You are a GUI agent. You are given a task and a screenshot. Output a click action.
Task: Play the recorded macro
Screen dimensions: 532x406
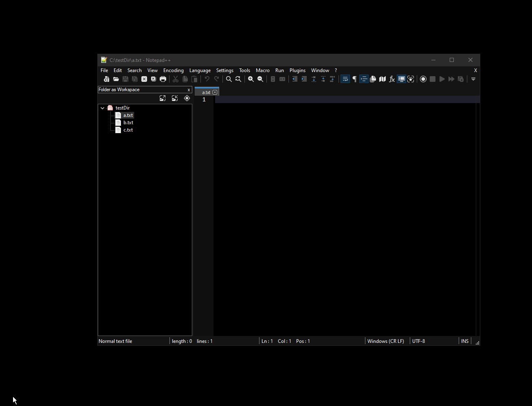[x=442, y=79]
